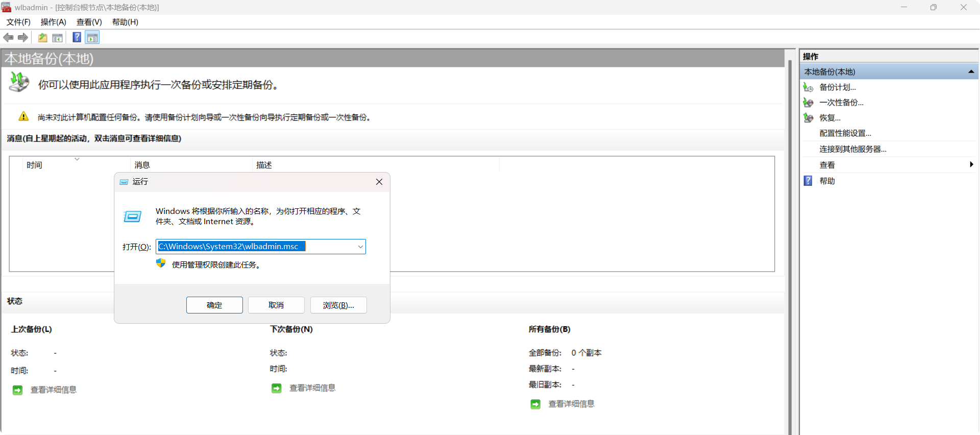Viewport: 980px width, 435px height.
Task: Open the 文件(F) menu
Action: click(x=18, y=22)
